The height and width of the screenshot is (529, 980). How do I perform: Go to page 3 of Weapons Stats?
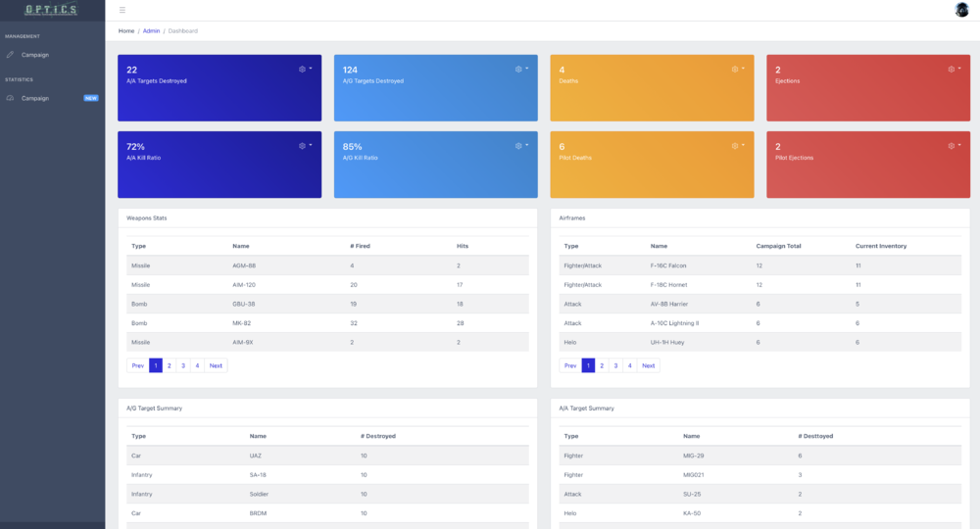(183, 365)
